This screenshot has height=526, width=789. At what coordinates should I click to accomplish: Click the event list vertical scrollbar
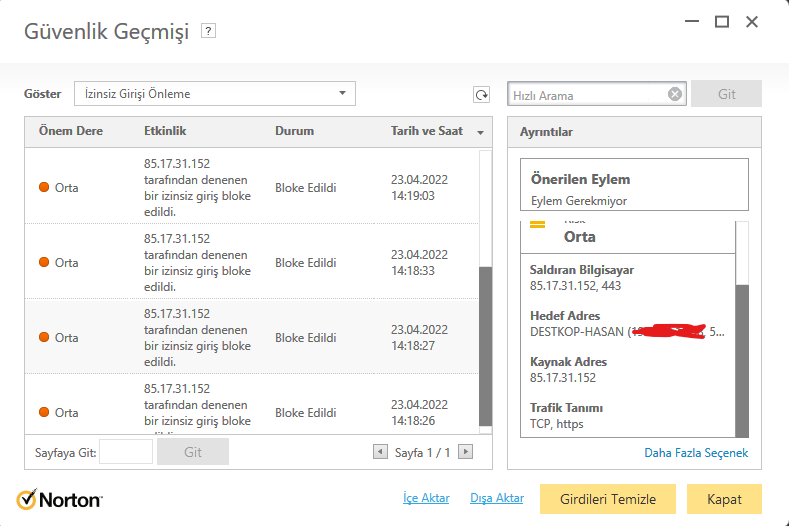(486, 345)
